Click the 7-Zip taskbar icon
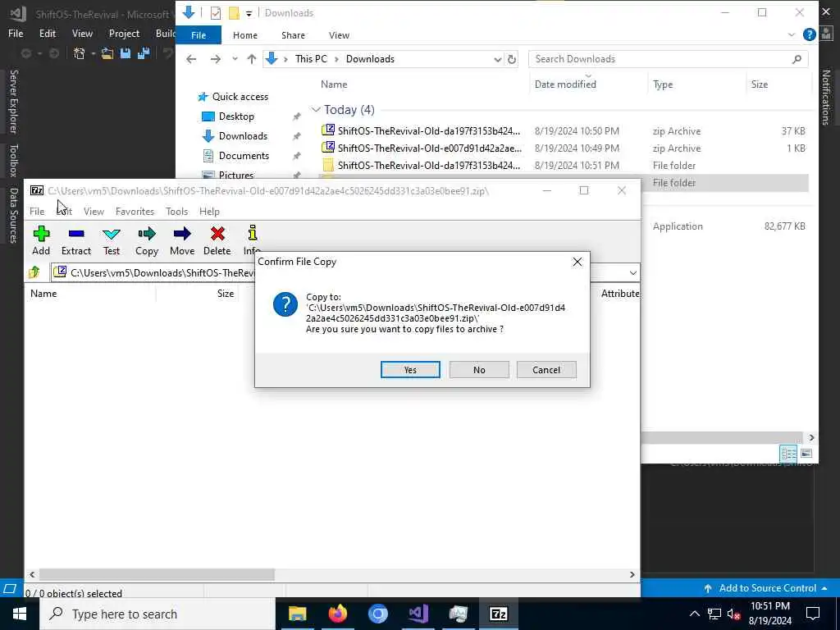This screenshot has width=840, height=630. (498, 614)
